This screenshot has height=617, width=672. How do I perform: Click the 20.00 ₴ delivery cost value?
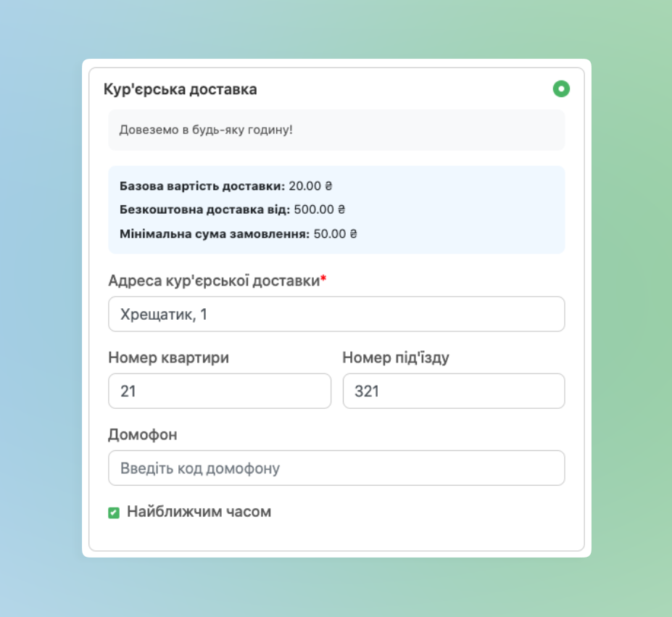point(310,186)
